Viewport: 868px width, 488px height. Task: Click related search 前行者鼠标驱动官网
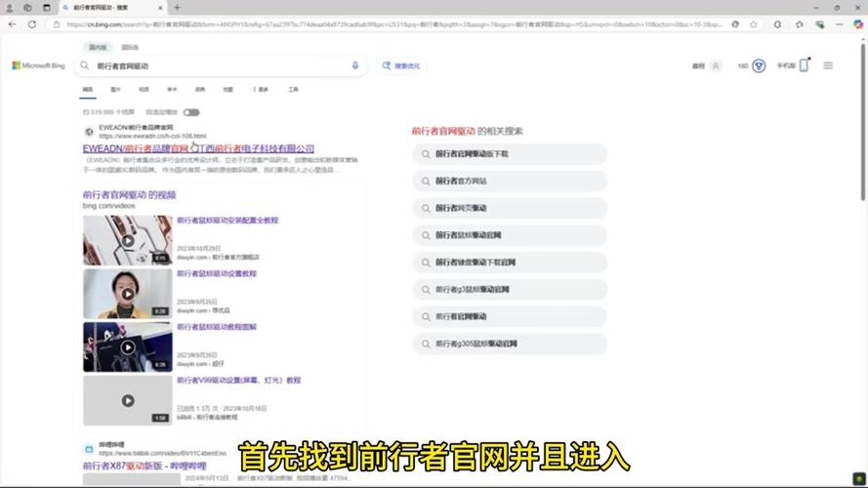[510, 235]
